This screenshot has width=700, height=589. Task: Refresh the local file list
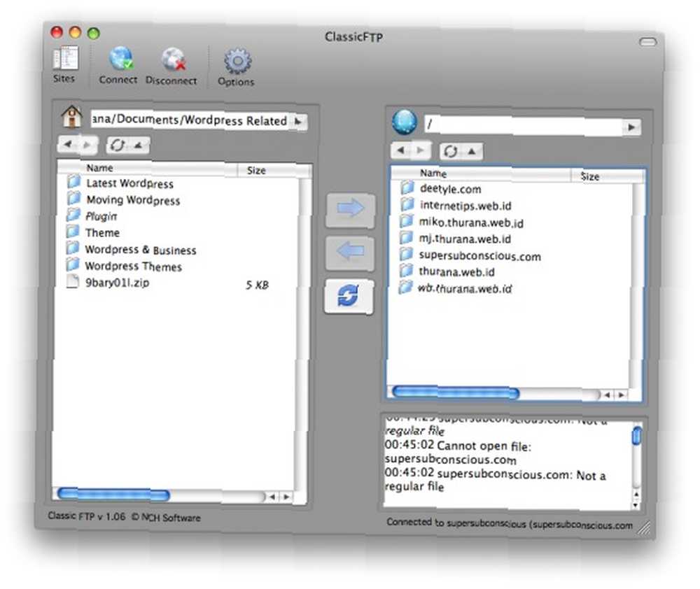pos(117,145)
